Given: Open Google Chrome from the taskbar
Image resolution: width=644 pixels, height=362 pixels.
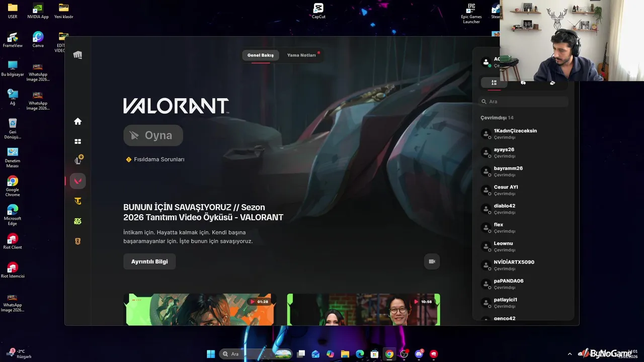Looking at the screenshot, I should point(389,354).
